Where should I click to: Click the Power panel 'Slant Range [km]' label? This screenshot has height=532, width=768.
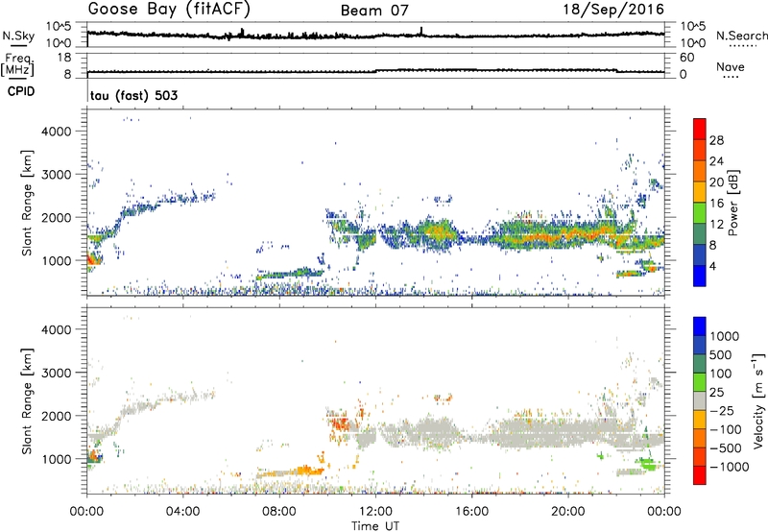pos(27,203)
